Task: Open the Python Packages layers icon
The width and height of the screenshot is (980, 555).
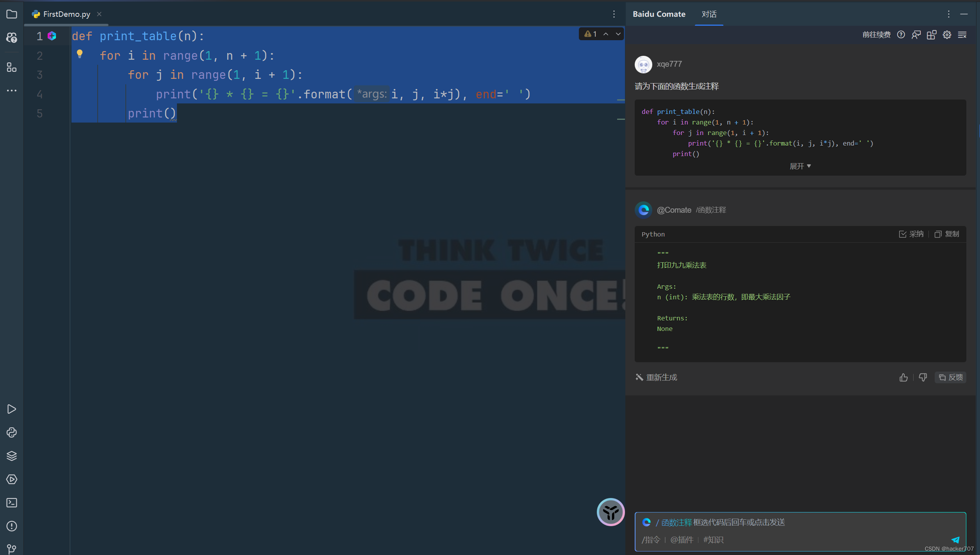Action: 12,456
